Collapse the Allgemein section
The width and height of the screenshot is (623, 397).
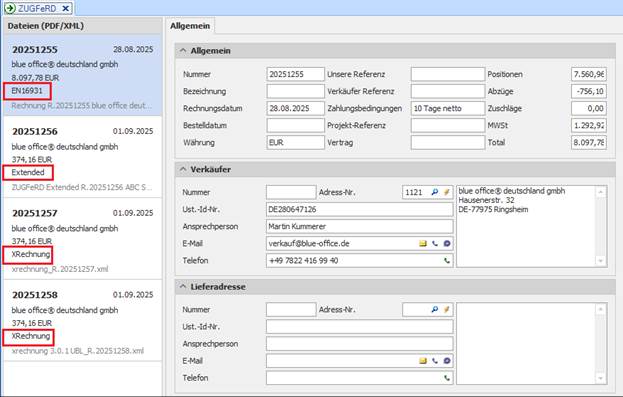coord(183,50)
